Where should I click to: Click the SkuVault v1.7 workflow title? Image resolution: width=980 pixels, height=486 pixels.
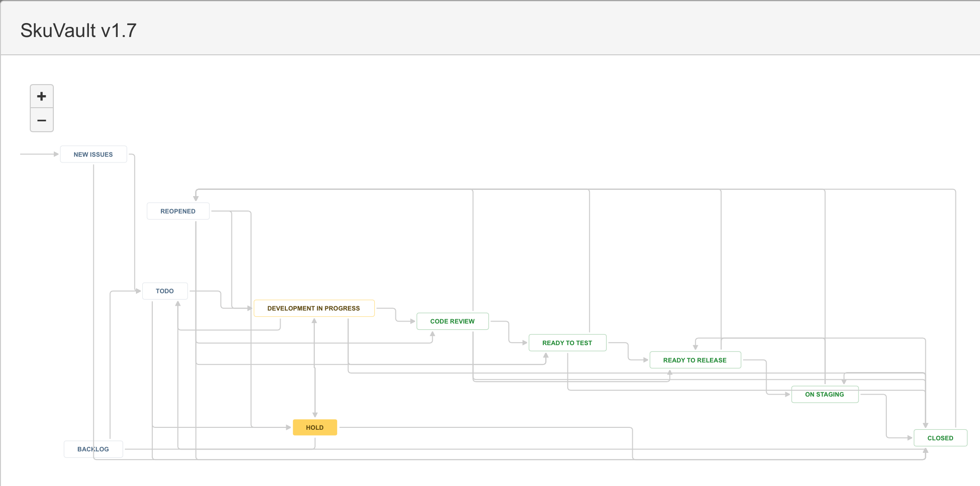tap(78, 29)
